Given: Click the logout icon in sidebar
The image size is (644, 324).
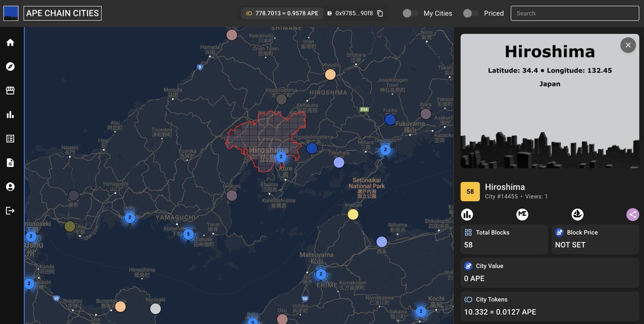Looking at the screenshot, I should pos(10,211).
